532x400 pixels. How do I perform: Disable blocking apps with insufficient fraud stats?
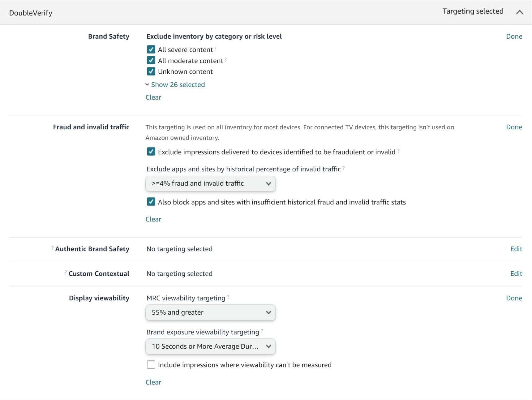coord(151,202)
